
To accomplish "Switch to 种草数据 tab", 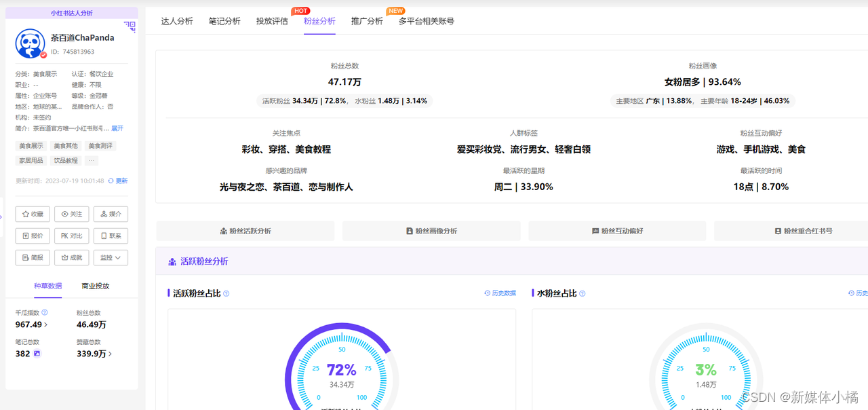I will 48,286.
